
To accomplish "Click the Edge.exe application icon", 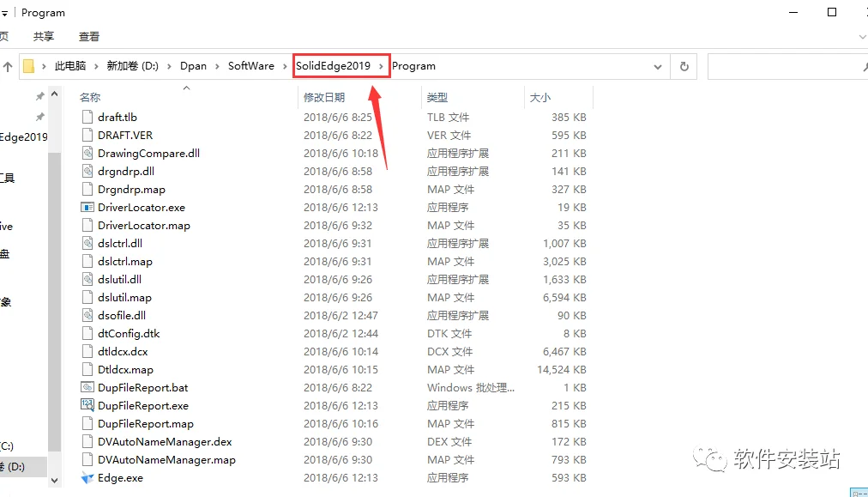I will point(87,477).
